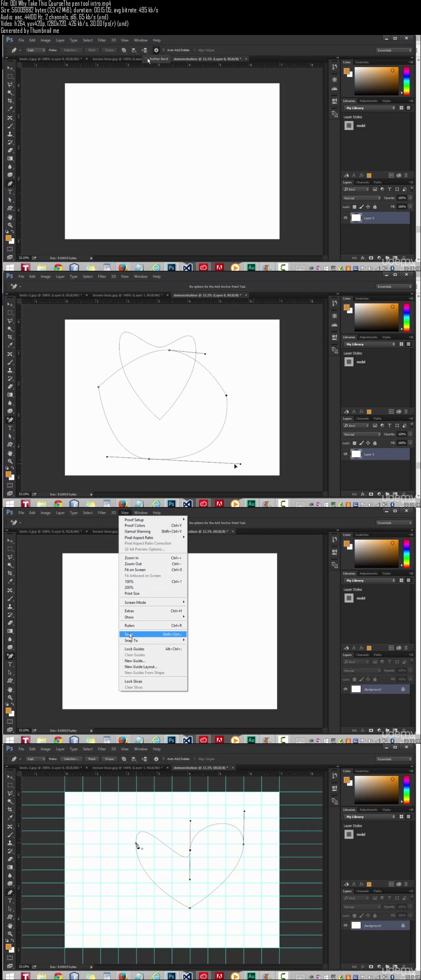The width and height of the screenshot is (421, 980).
Task: Click model layer style thumbnail, 00:06:02 frame
Action: coord(349,362)
